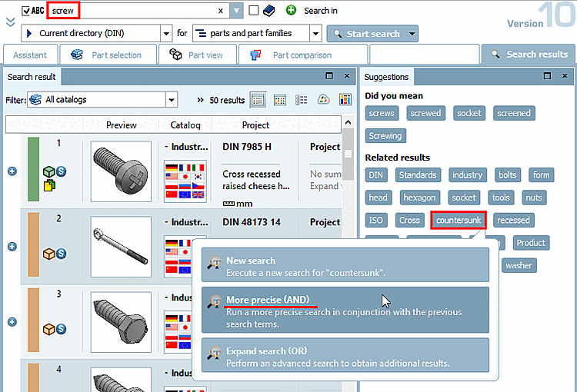Click the orange cube icon in row 2
The height and width of the screenshot is (392, 577).
48,254
